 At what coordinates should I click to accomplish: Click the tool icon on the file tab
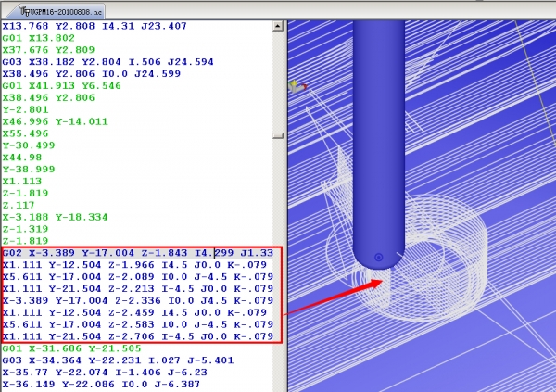point(24,11)
